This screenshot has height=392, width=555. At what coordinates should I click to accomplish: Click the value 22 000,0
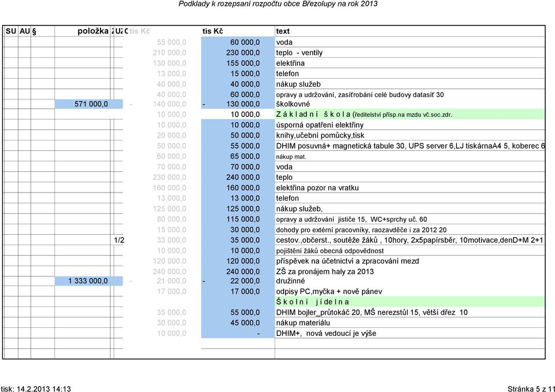245,281
